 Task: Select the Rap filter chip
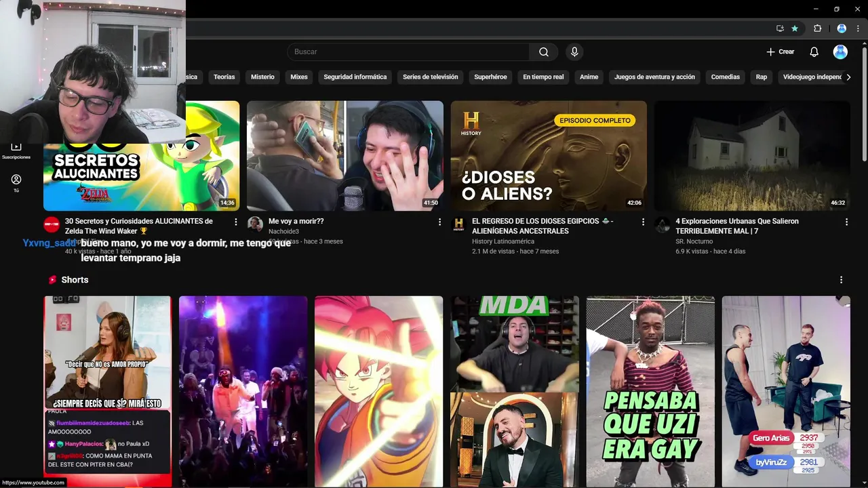tap(762, 77)
